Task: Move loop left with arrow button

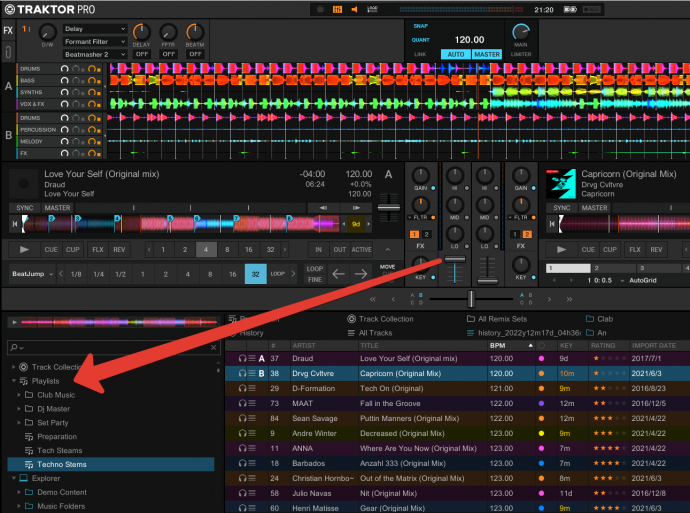Action: [x=338, y=274]
